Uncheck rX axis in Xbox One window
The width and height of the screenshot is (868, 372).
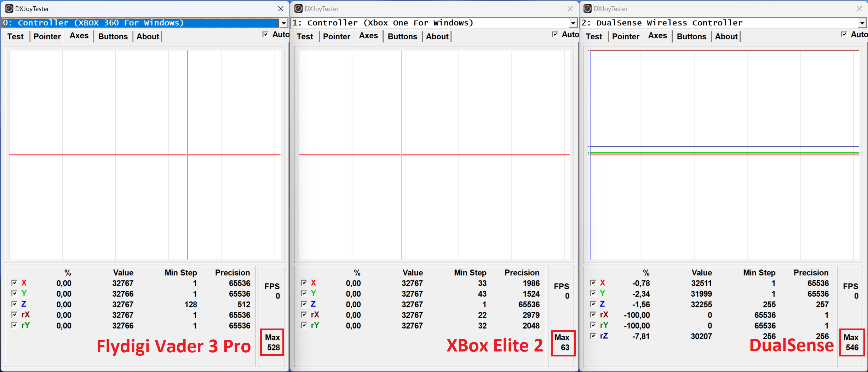click(x=304, y=314)
